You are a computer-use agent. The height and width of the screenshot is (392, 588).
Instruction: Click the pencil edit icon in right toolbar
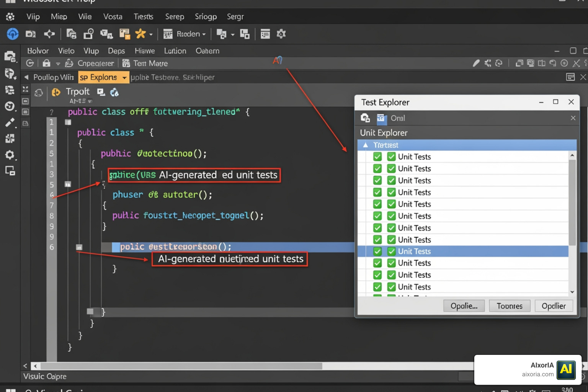[x=476, y=63]
